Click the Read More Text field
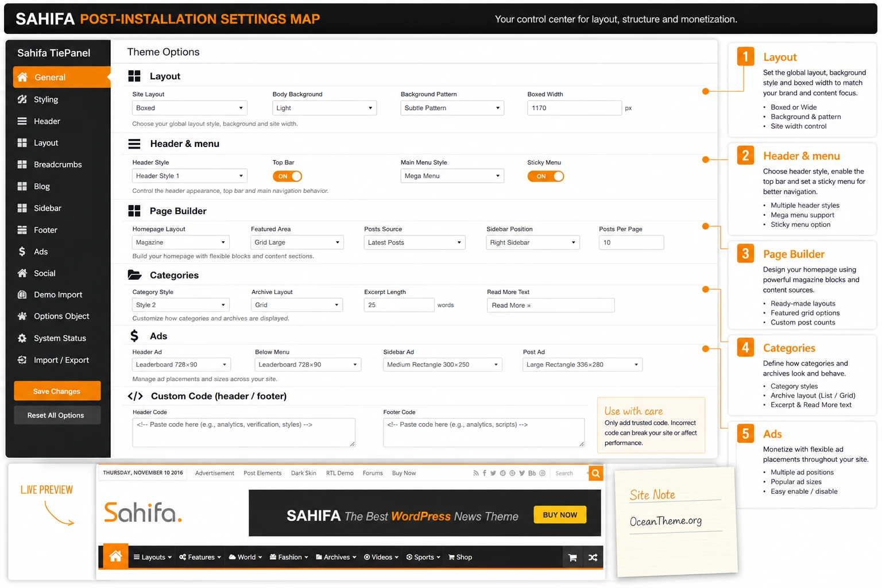Screen dimensions: 882x588 tap(551, 305)
